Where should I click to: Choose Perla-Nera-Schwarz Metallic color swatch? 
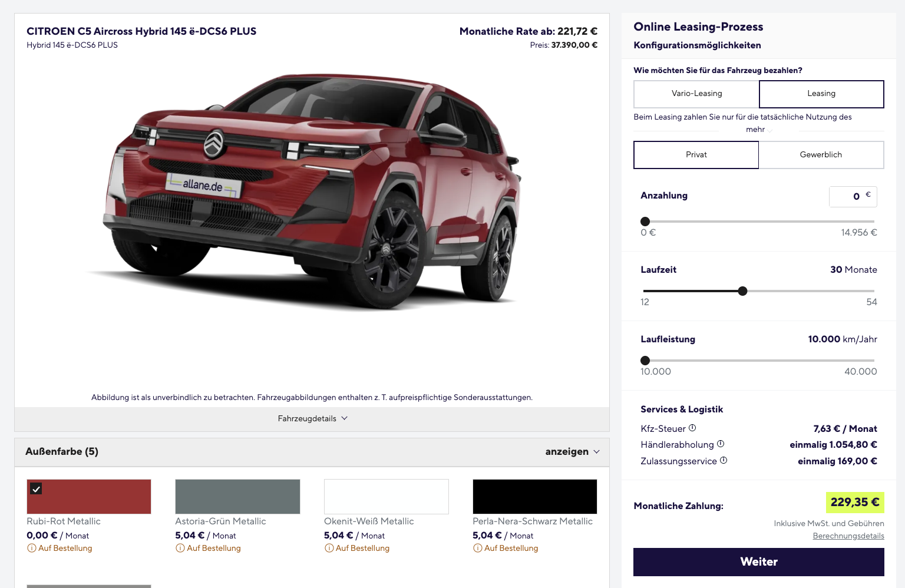point(534,496)
